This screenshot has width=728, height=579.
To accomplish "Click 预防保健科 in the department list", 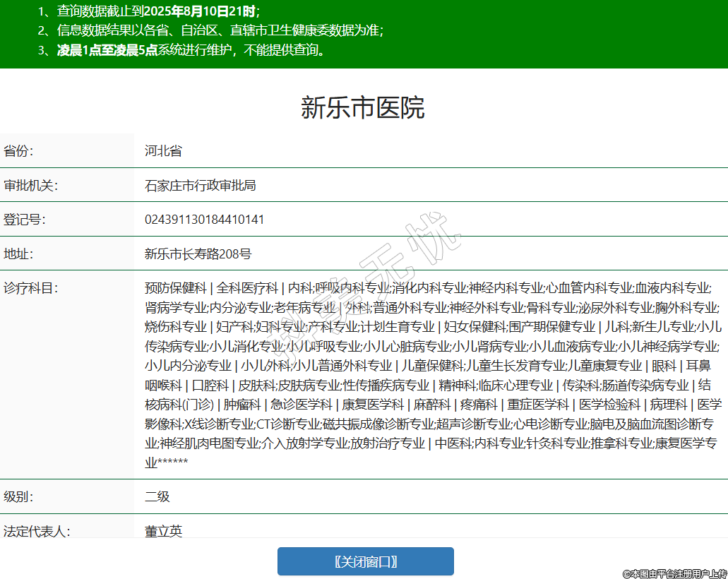I will click(175, 288).
